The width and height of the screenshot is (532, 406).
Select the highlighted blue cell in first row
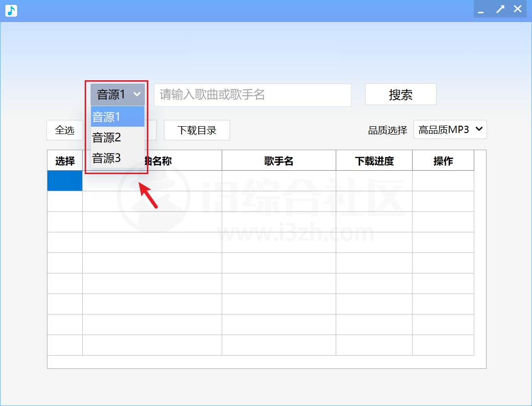click(65, 181)
